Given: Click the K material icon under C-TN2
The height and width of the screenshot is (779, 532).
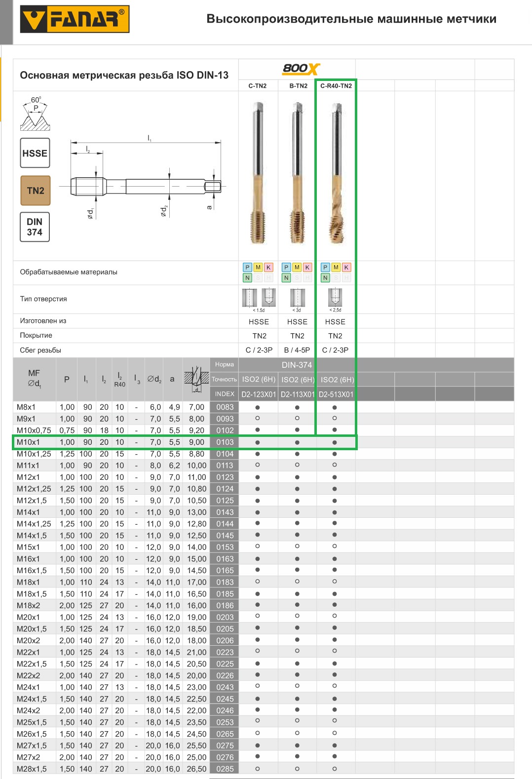Looking at the screenshot, I should tap(268, 267).
